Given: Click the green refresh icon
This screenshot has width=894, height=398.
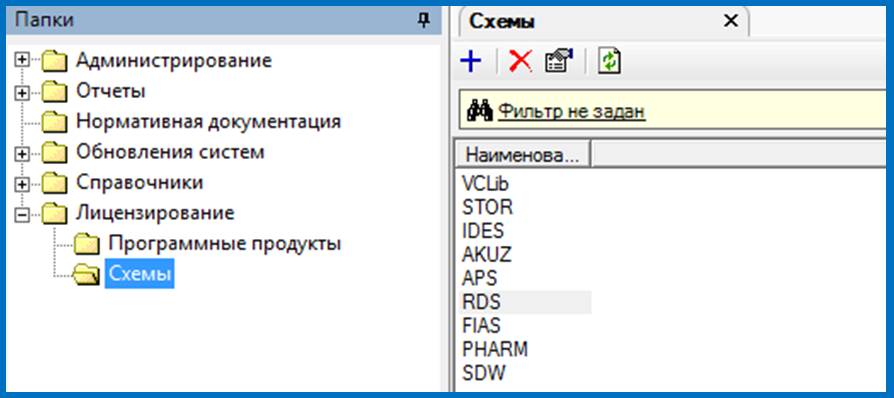Looking at the screenshot, I should click(609, 61).
